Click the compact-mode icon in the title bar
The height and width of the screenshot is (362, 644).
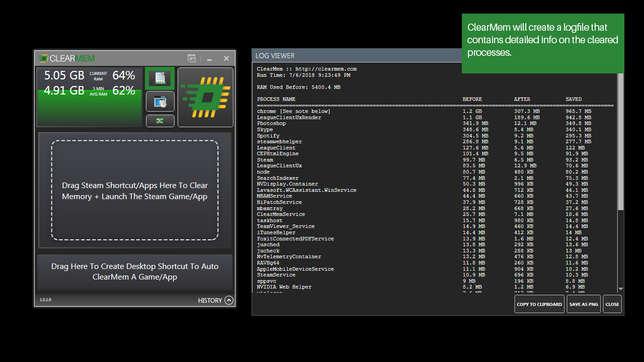point(191,58)
